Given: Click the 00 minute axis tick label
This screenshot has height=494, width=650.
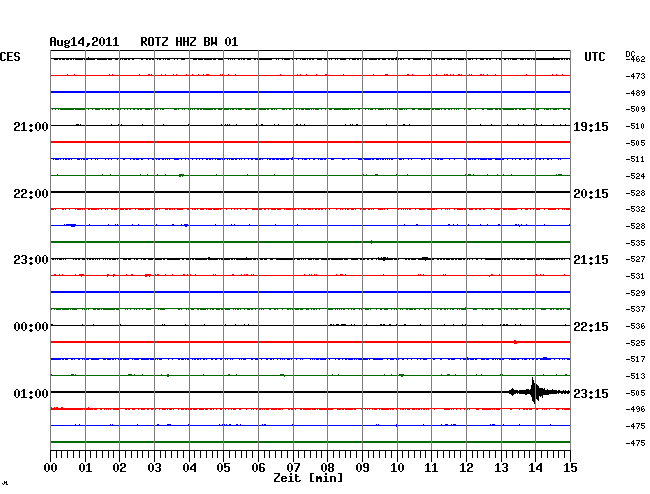Looking at the screenshot, I should tap(51, 467).
